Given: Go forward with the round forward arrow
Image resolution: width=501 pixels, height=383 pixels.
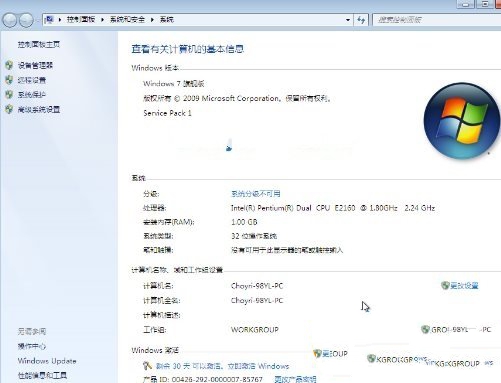Looking at the screenshot, I should [26, 20].
